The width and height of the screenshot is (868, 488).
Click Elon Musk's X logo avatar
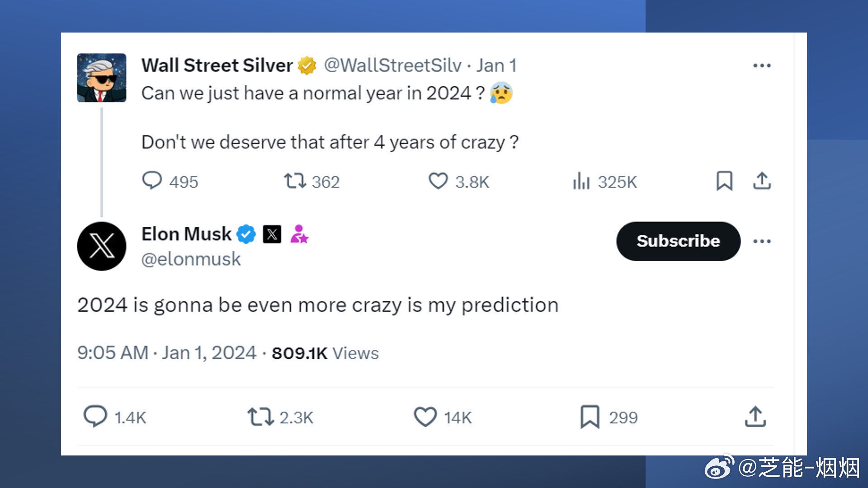click(x=102, y=246)
